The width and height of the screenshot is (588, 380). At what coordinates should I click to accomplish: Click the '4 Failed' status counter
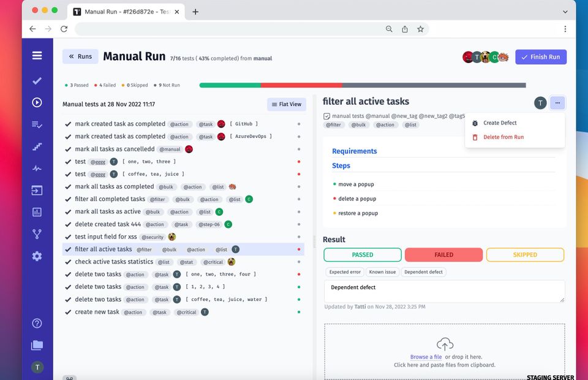[105, 85]
